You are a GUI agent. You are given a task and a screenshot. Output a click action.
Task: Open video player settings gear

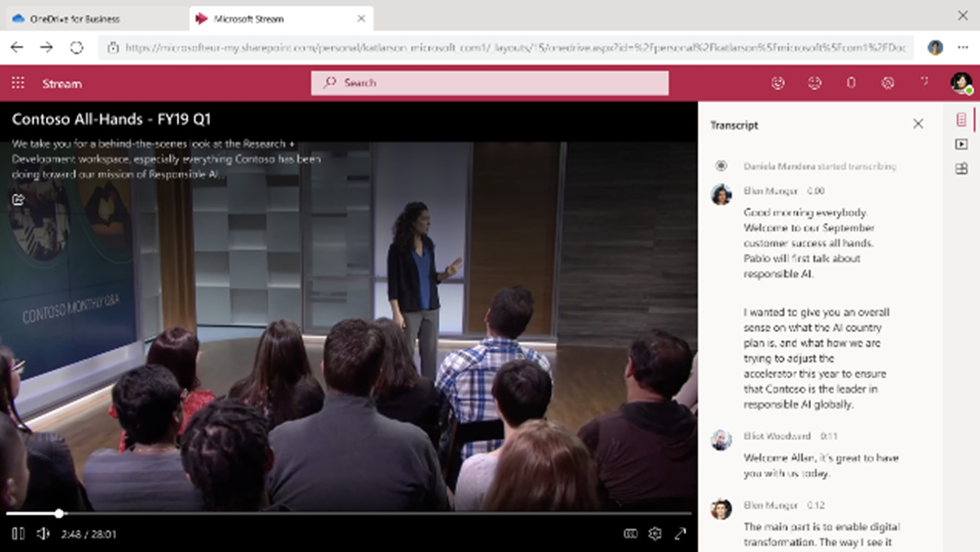coord(655,534)
